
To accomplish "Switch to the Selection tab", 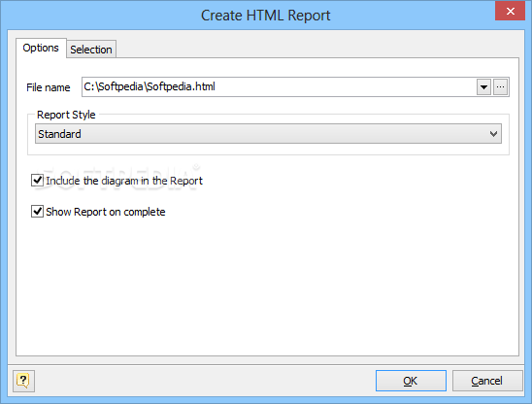I will [91, 50].
